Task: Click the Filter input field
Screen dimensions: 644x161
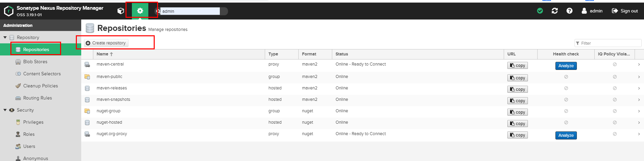Action: coord(608,43)
